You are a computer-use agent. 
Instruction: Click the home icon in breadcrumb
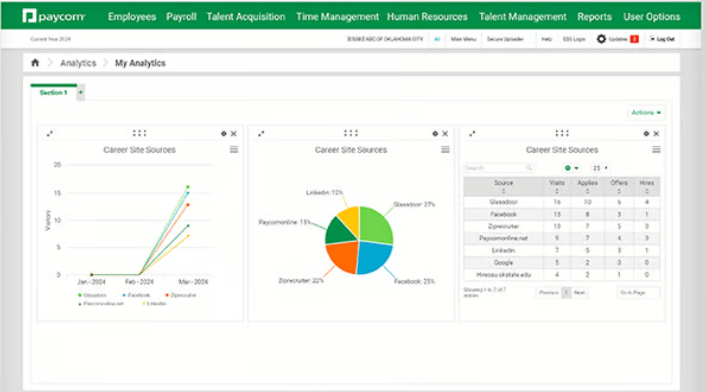(x=35, y=63)
